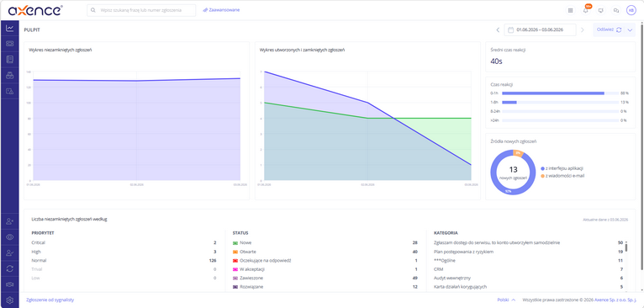644x308 pixels.
Task: Click the CRM category row
Action: point(528,269)
